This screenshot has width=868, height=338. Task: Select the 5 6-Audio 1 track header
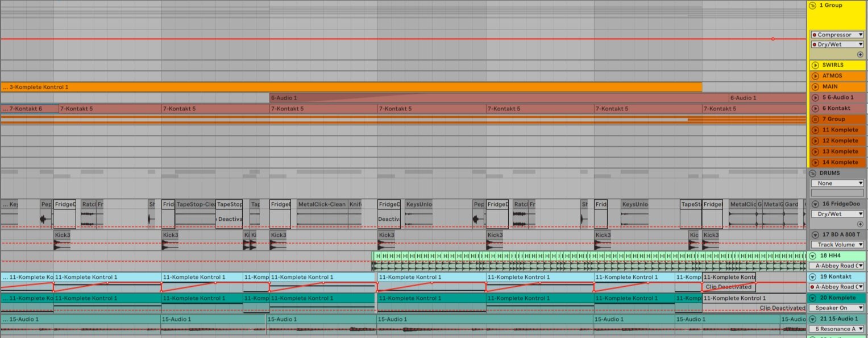(837, 97)
